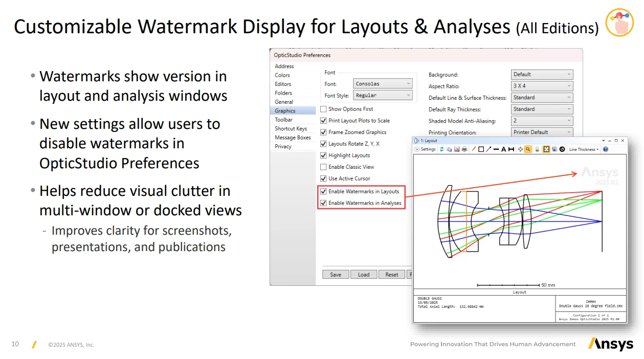The image size is (644, 359).
Task: Open the Shaded Model Anti-Aliasing dropdown
Action: pos(542,121)
